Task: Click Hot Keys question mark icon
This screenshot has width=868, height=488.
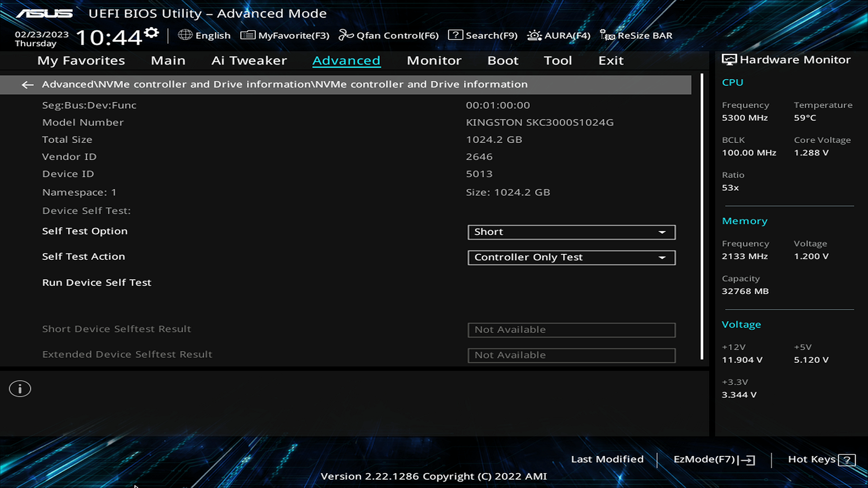Action: pyautogui.click(x=846, y=460)
